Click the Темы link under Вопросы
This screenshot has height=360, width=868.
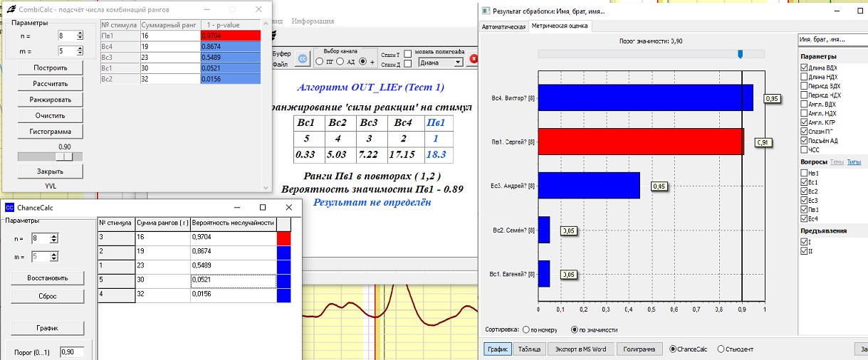point(837,162)
